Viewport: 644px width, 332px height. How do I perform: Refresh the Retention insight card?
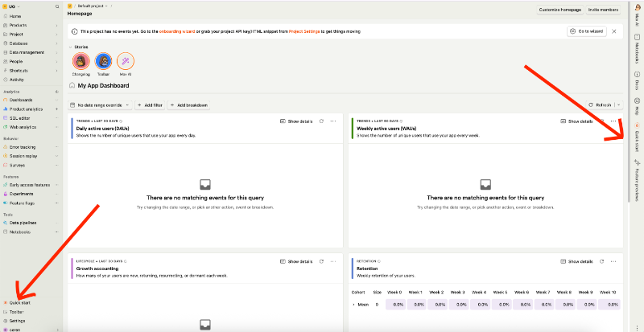point(601,261)
